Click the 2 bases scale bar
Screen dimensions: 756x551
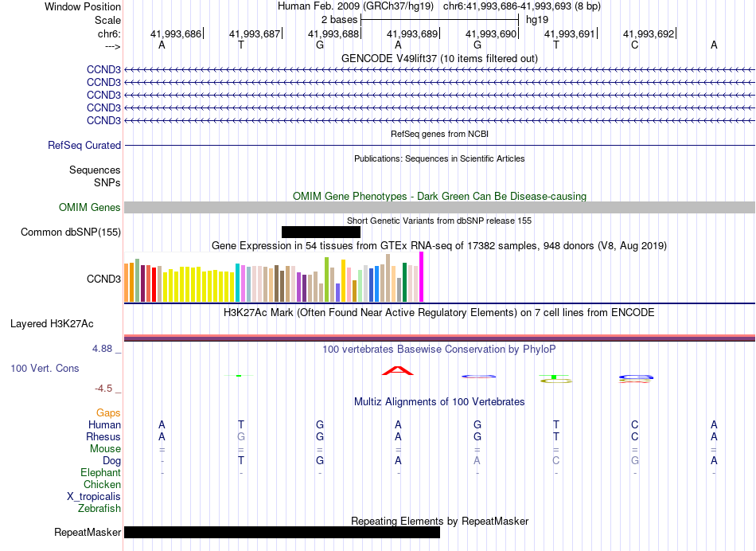point(439,20)
